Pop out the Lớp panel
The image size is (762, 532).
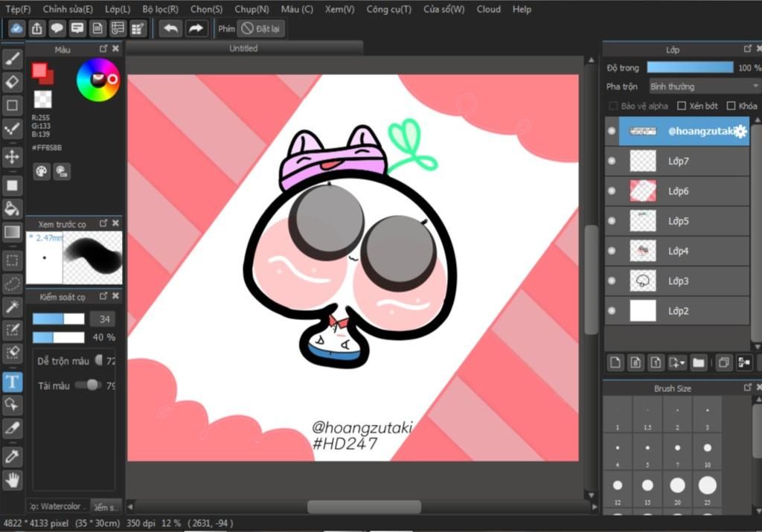747,48
